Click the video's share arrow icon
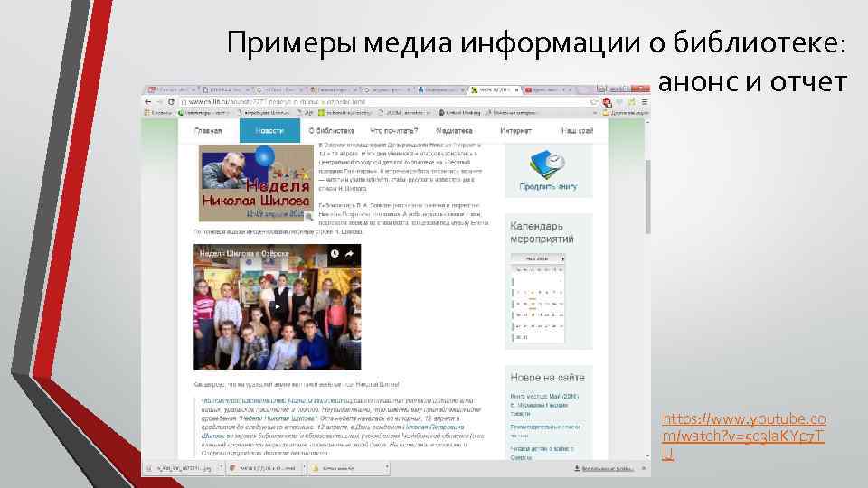The image size is (868, 488). (349, 253)
